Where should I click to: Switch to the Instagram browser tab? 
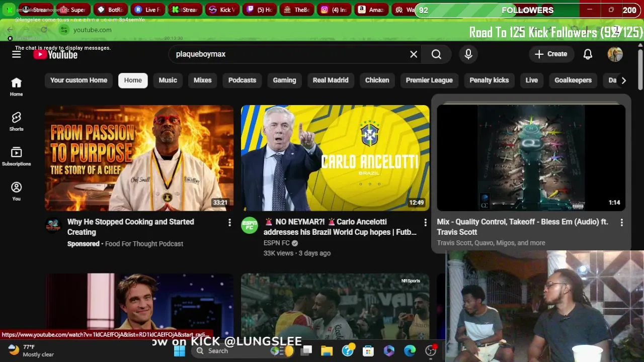point(334,10)
